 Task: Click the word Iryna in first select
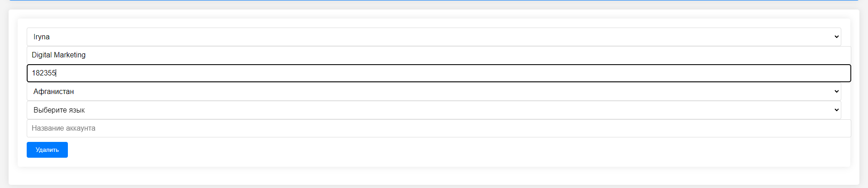[x=42, y=37]
